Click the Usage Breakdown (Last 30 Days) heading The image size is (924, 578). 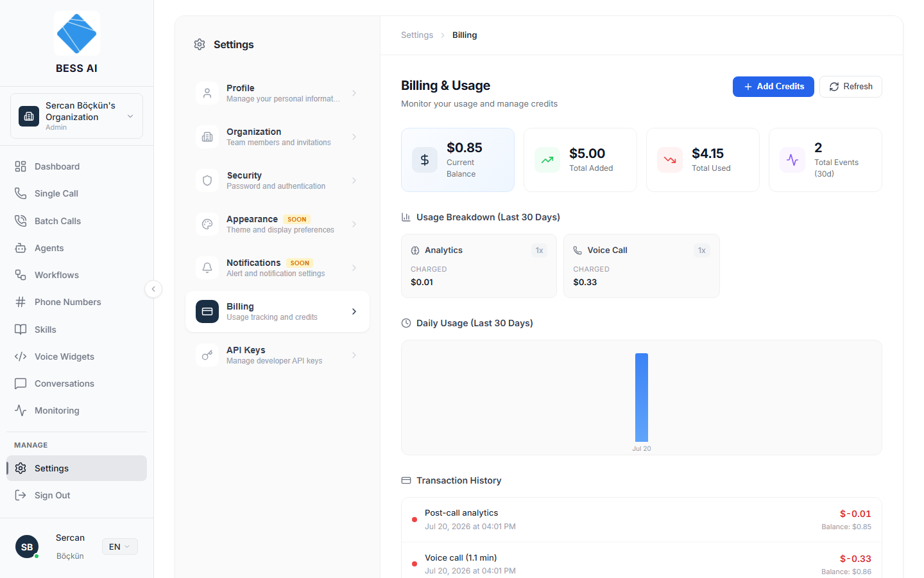point(488,217)
